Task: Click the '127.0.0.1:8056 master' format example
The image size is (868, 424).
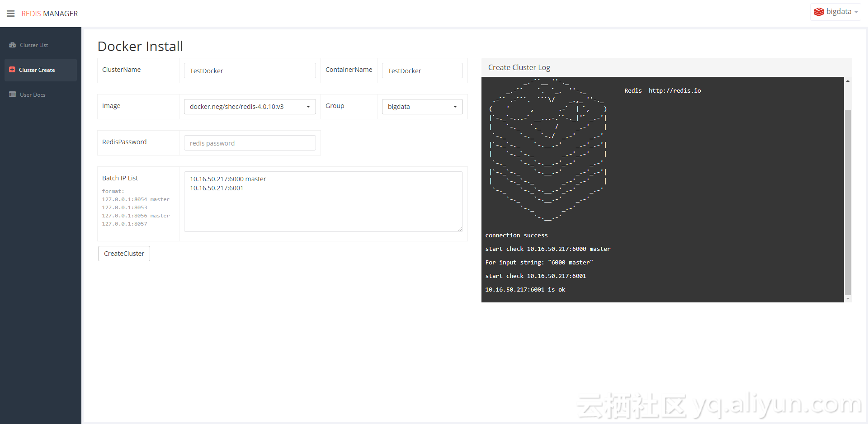Action: [136, 216]
